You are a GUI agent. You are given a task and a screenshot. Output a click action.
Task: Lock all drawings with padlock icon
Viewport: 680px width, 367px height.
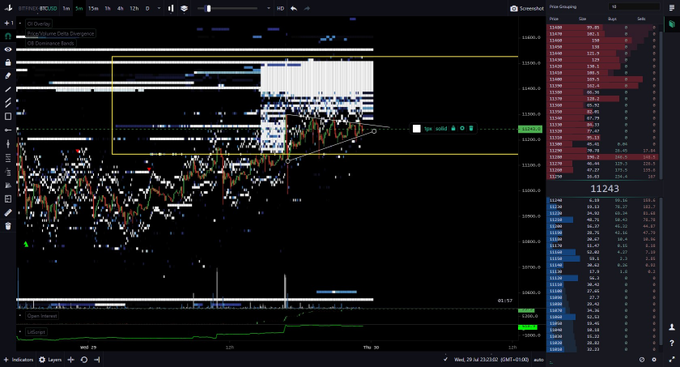8,62
